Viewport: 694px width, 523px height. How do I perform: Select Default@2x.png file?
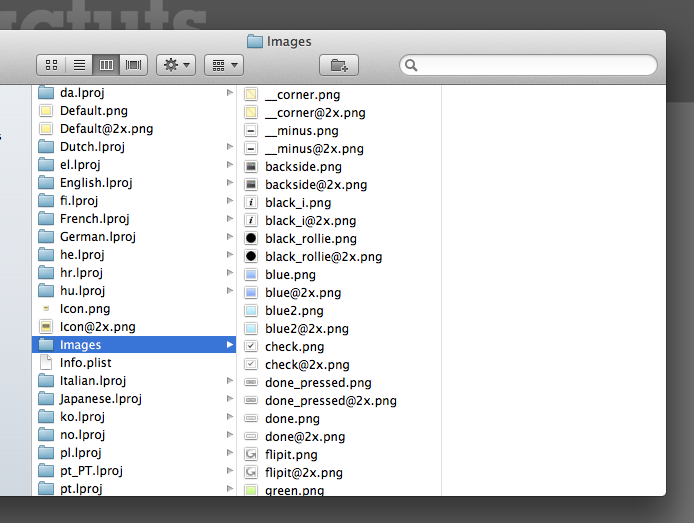click(x=134, y=129)
